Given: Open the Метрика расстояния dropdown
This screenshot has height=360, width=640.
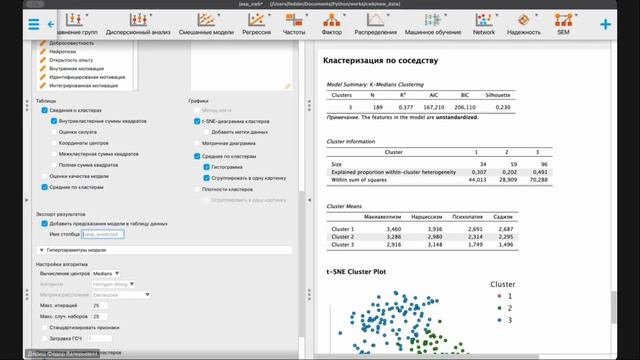Looking at the screenshot, I should [x=121, y=295].
